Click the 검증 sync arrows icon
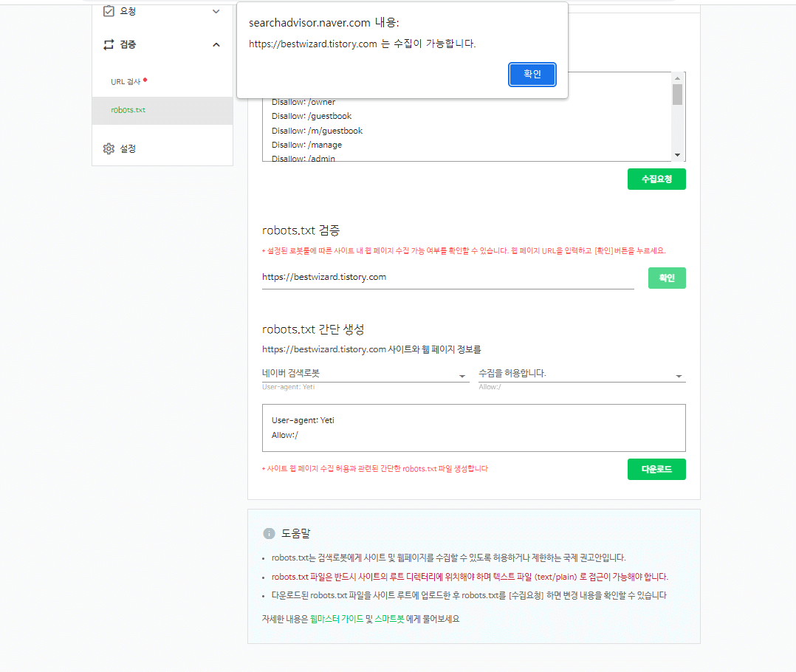This screenshot has height=672, width=796. (107, 44)
